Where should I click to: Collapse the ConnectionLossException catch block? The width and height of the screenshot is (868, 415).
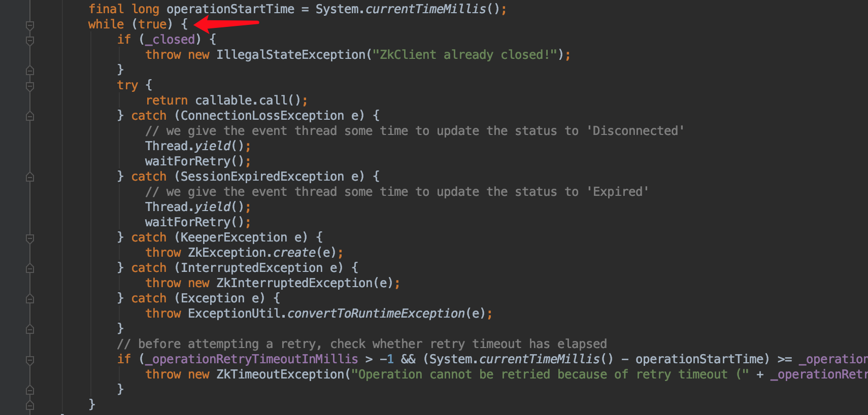(x=30, y=116)
